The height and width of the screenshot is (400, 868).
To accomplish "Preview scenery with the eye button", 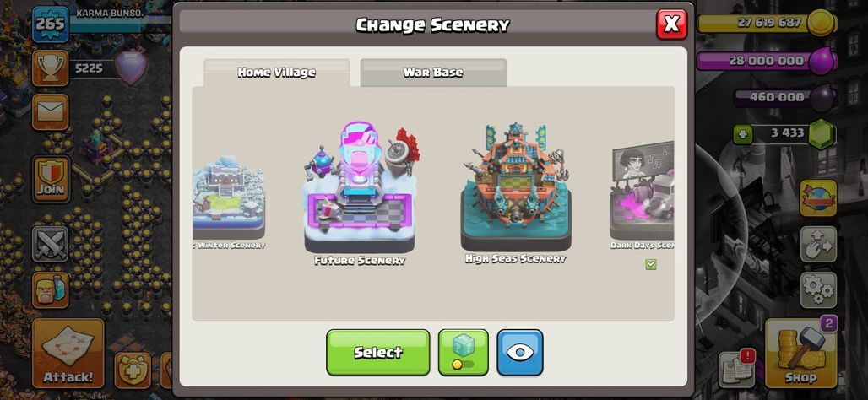I will [x=520, y=353].
